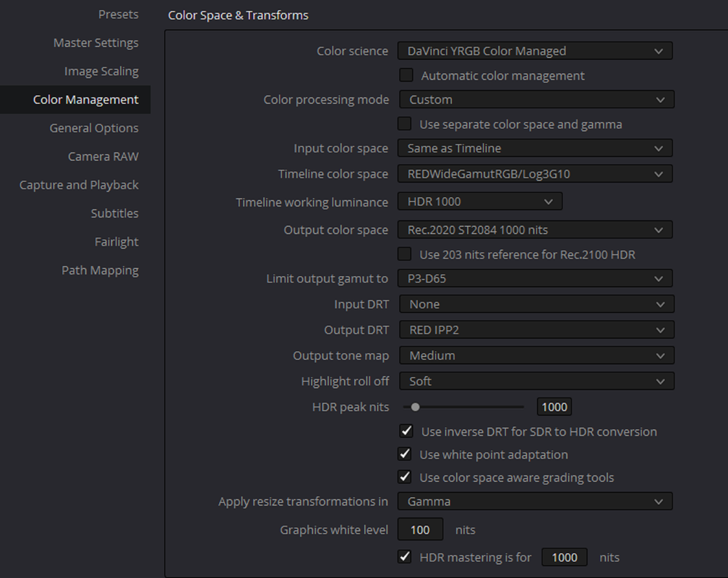728x578 pixels.
Task: Enable Use separate color space and gamma
Action: tap(404, 124)
